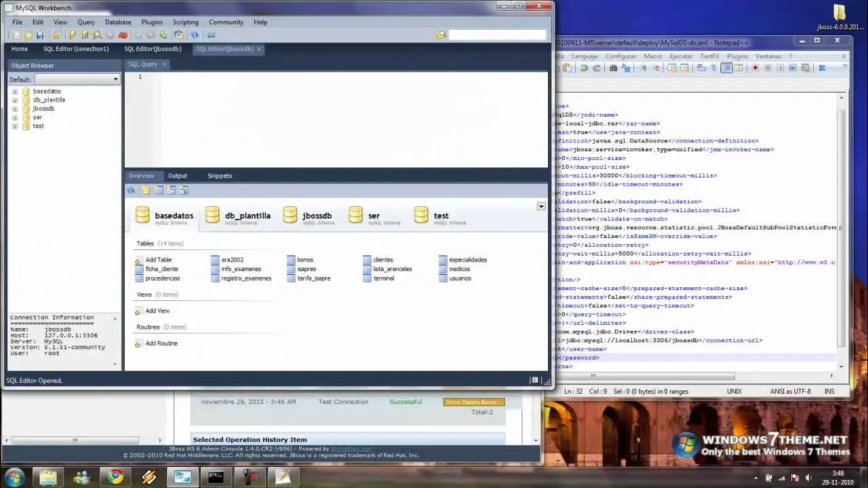
Task: Open schema list dropdown arrow in Overview
Action: (x=541, y=206)
